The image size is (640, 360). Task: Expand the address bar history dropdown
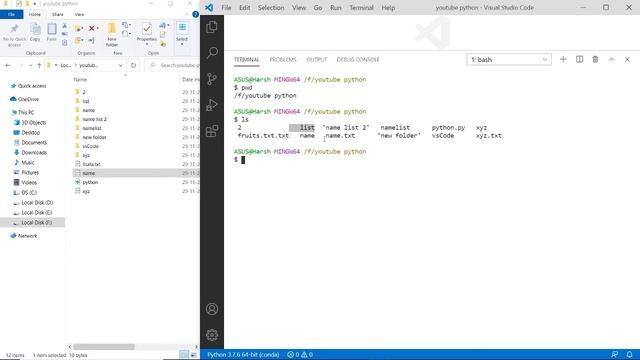[x=120, y=65]
